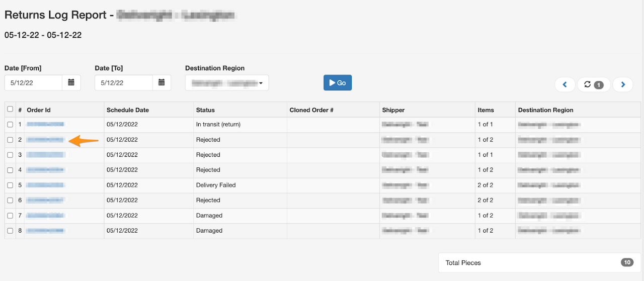The image size is (644, 281).
Task: Open the Order Id link in row 6
Action: (45, 200)
